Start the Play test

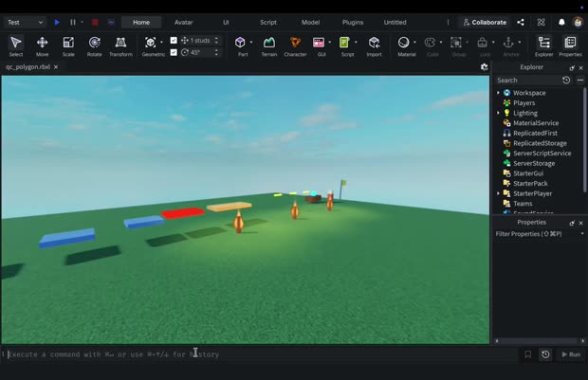(57, 22)
